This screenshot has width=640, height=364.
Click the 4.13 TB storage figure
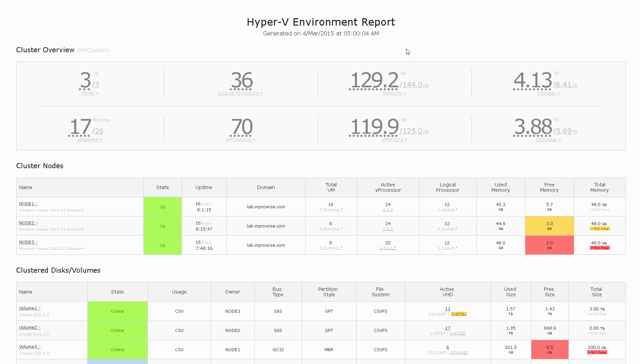tap(533, 81)
